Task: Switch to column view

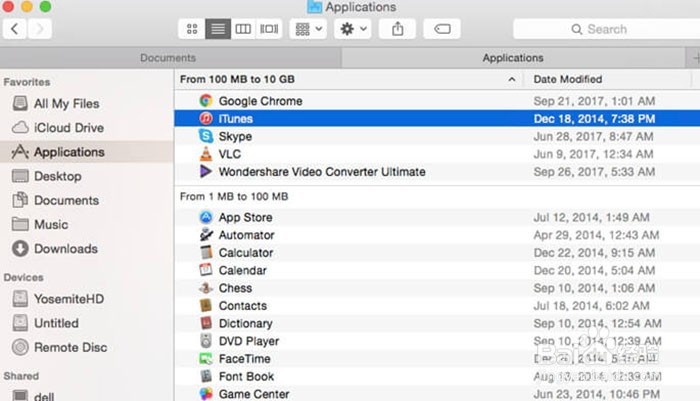Action: (x=243, y=29)
